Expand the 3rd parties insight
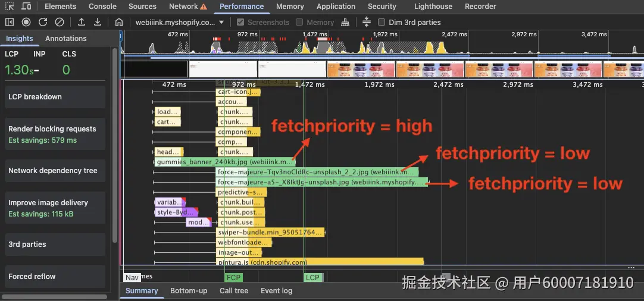Image resolution: width=644 pixels, height=301 pixels. [x=55, y=244]
